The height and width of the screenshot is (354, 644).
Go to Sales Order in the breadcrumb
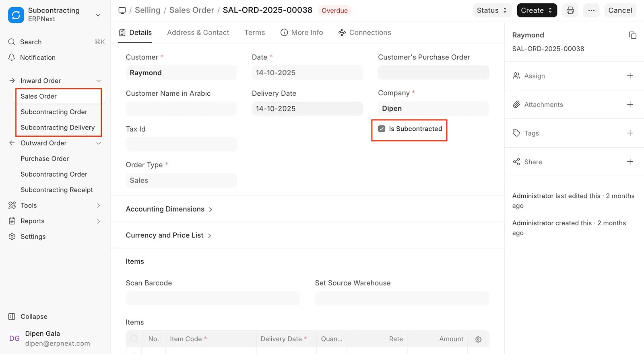click(x=192, y=10)
